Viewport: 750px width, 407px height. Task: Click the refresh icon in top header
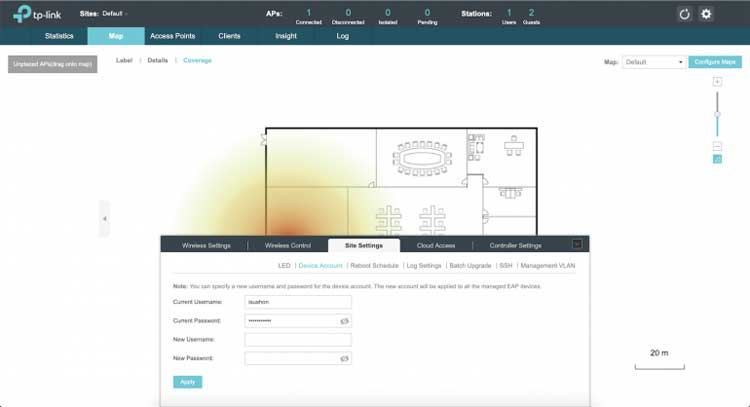tap(684, 14)
